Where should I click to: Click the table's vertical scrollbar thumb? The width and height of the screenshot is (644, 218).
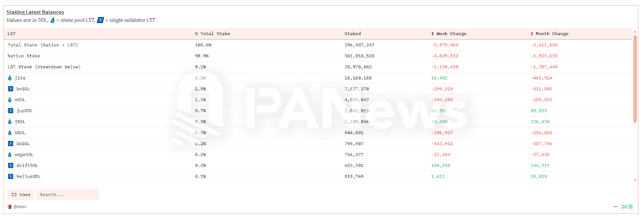tap(635, 79)
